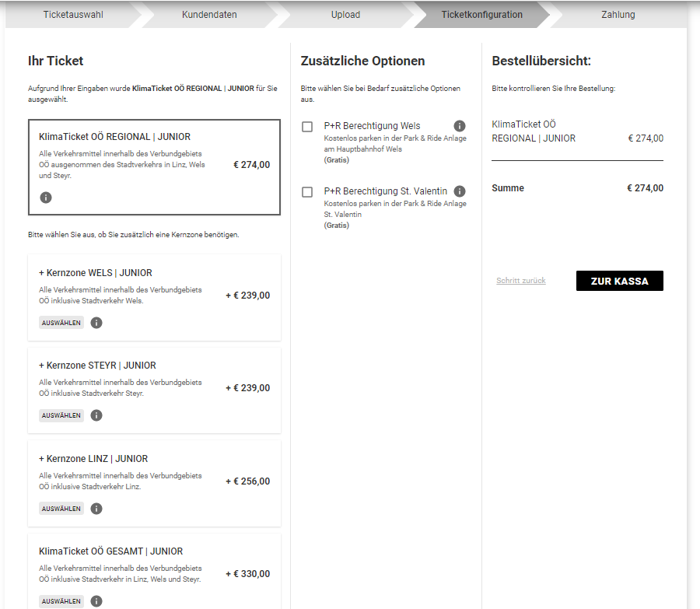This screenshot has width=700, height=609.
Task: Click + Kernzone STEYR | JUNIOR title
Action: point(97,366)
